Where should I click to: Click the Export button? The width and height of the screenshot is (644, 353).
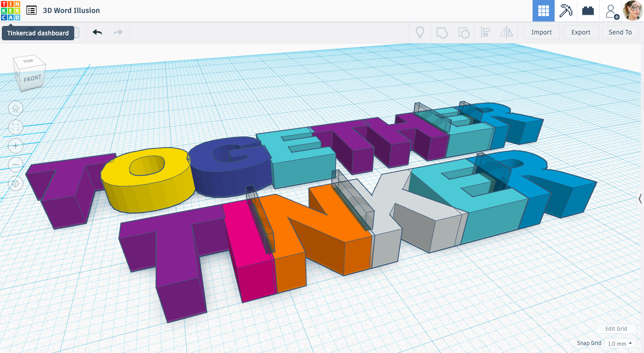581,32
